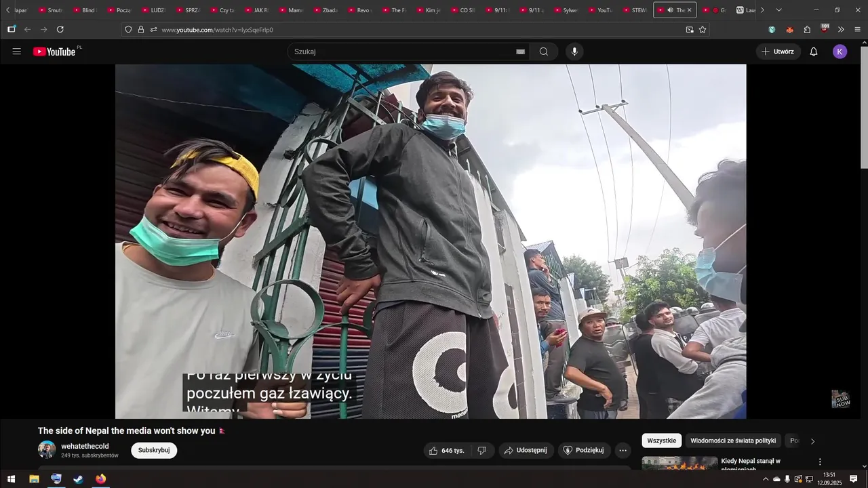Click the Subskrybuj button
This screenshot has height=488, width=868.
click(154, 450)
